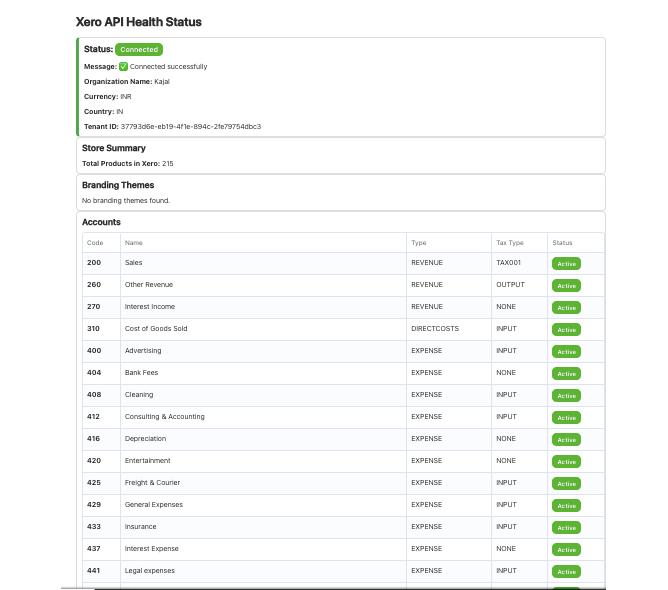This screenshot has height=590, width=668.
Task: Click the TAX001 tax type cell
Action: click(508, 263)
